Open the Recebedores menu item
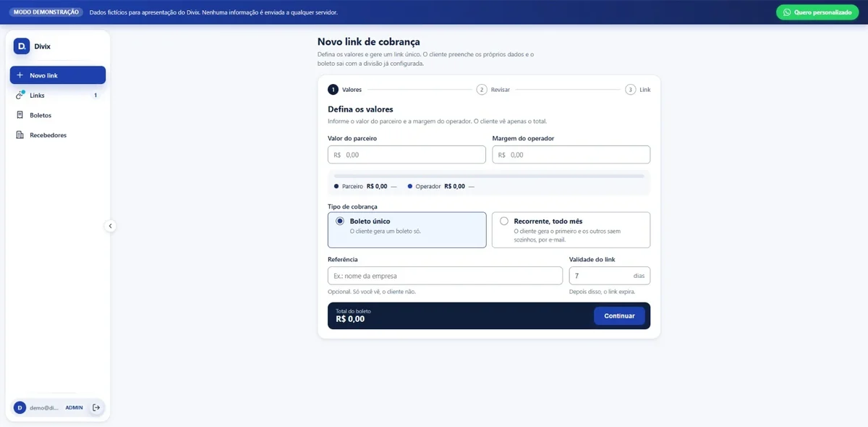The width and height of the screenshot is (868, 427). tap(58, 135)
